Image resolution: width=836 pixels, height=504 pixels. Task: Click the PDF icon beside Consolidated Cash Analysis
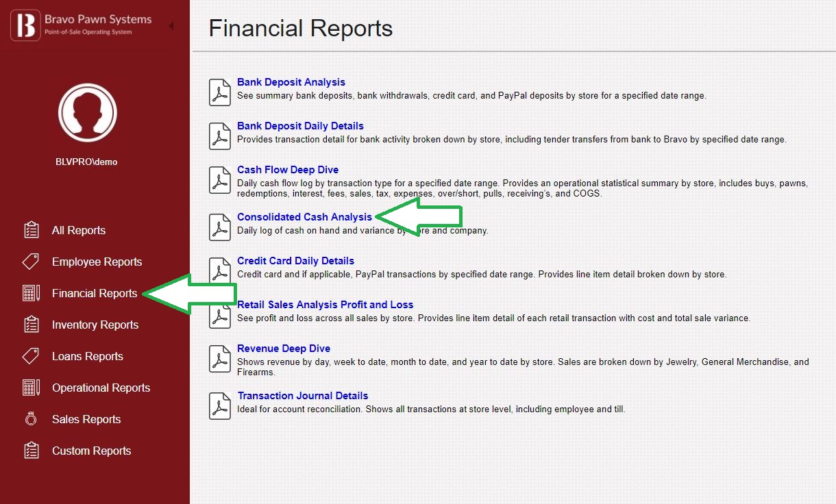tap(219, 227)
